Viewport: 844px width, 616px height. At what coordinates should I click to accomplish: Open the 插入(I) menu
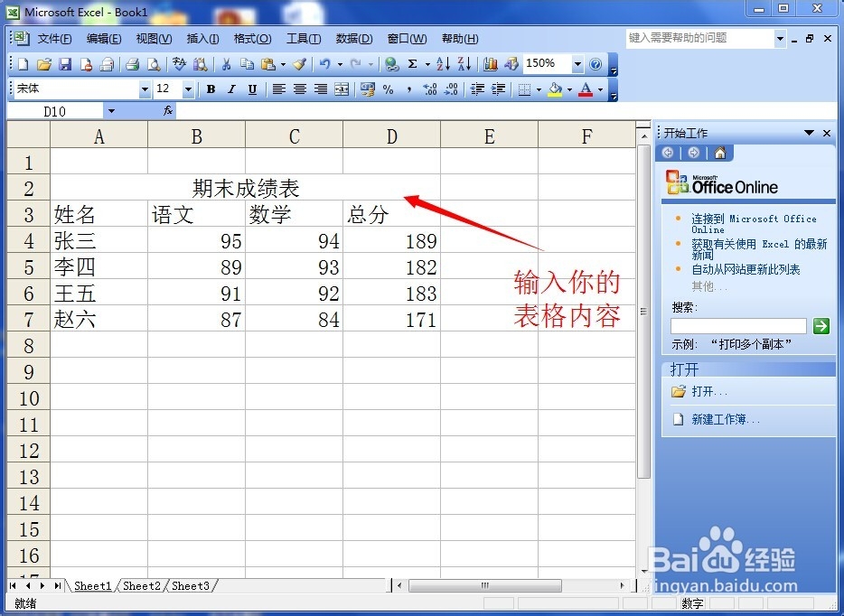[x=202, y=39]
